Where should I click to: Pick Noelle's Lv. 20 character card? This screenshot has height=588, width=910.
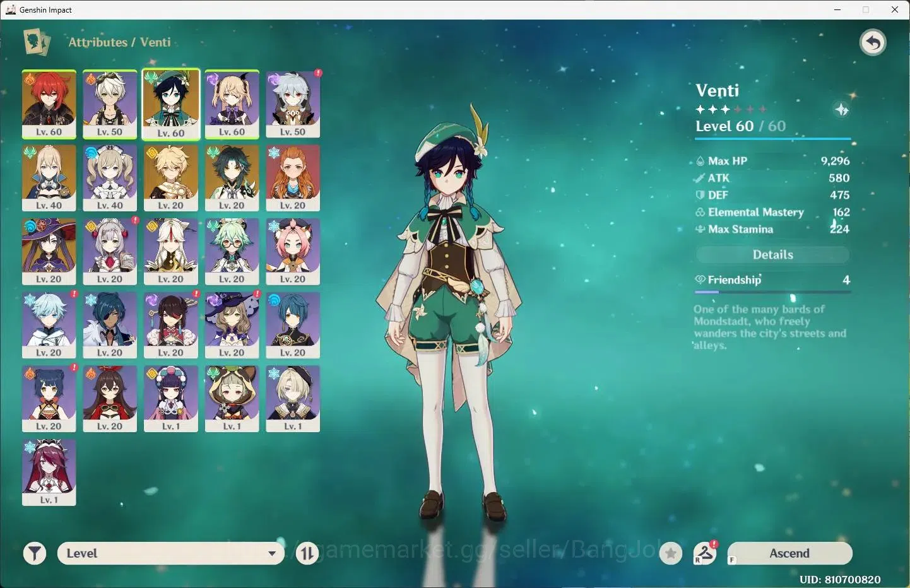pyautogui.click(x=110, y=252)
